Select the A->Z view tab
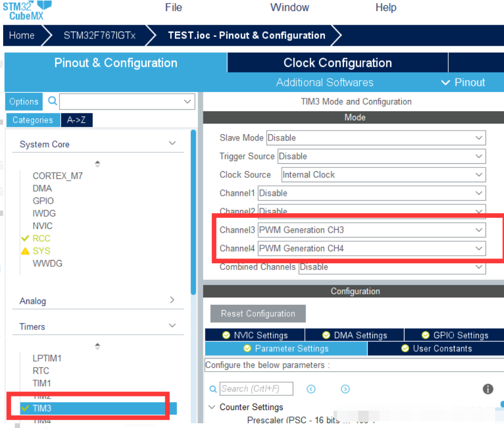This screenshot has width=504, height=428. click(76, 120)
